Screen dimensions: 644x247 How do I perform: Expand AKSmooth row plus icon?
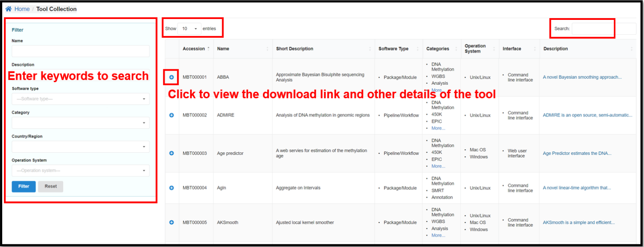click(x=172, y=222)
